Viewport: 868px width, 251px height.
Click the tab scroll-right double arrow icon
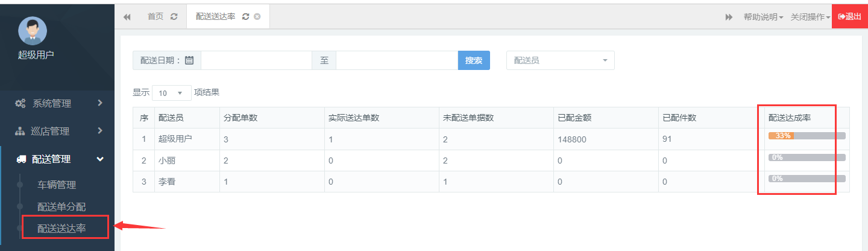point(729,17)
